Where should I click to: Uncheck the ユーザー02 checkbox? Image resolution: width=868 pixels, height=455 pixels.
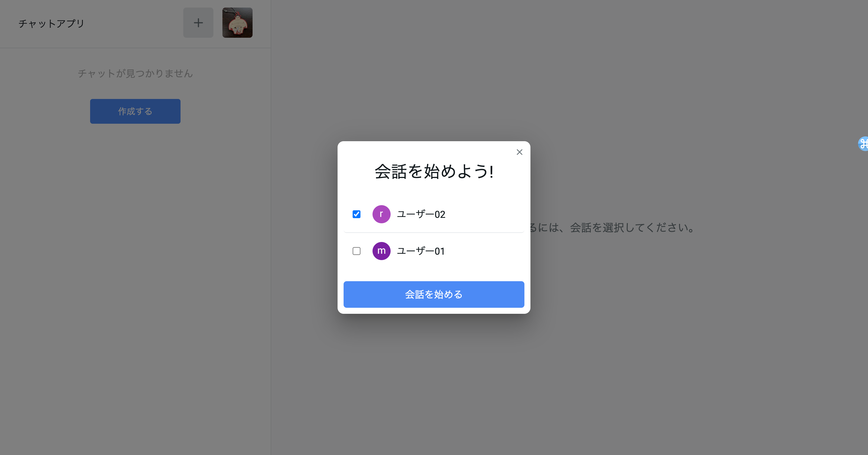point(357,214)
